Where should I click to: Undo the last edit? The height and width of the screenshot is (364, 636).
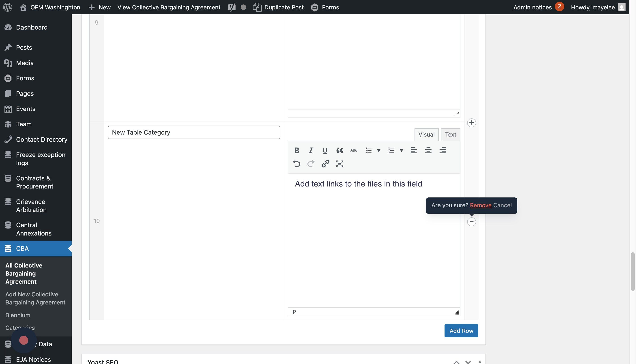point(297,163)
